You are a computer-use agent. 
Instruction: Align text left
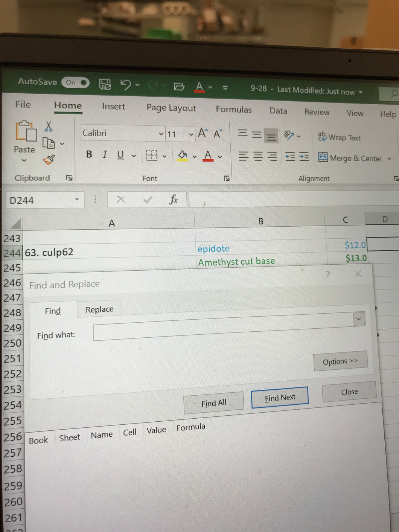(x=244, y=156)
